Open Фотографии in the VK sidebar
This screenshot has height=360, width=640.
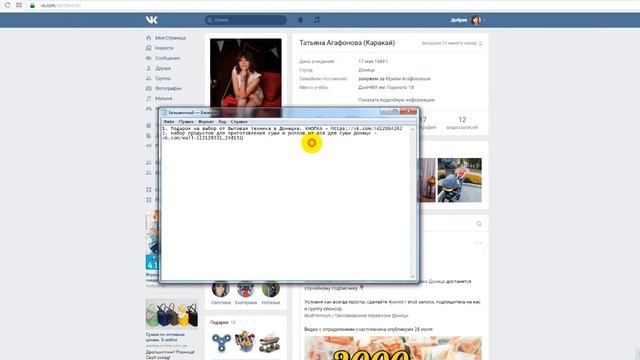click(168, 89)
